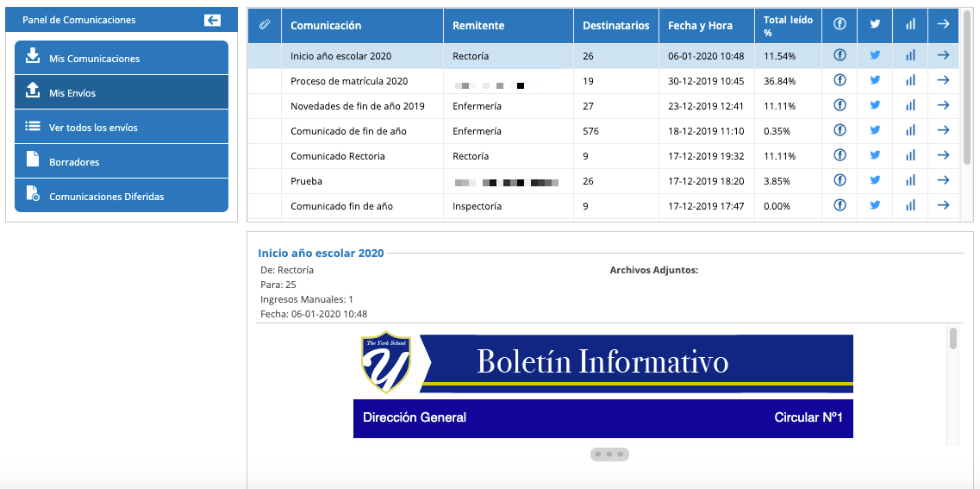Viewport: 980px width, 489px height.
Task: Share Comunicado fin de año (Inspectoría) on Twitter
Action: pos(875,205)
